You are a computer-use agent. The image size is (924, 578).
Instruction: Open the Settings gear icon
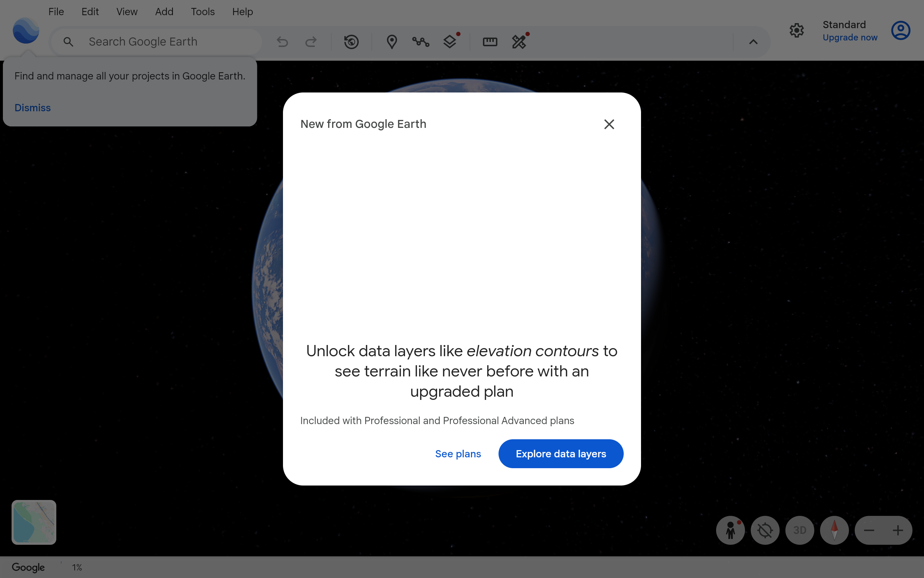(797, 30)
